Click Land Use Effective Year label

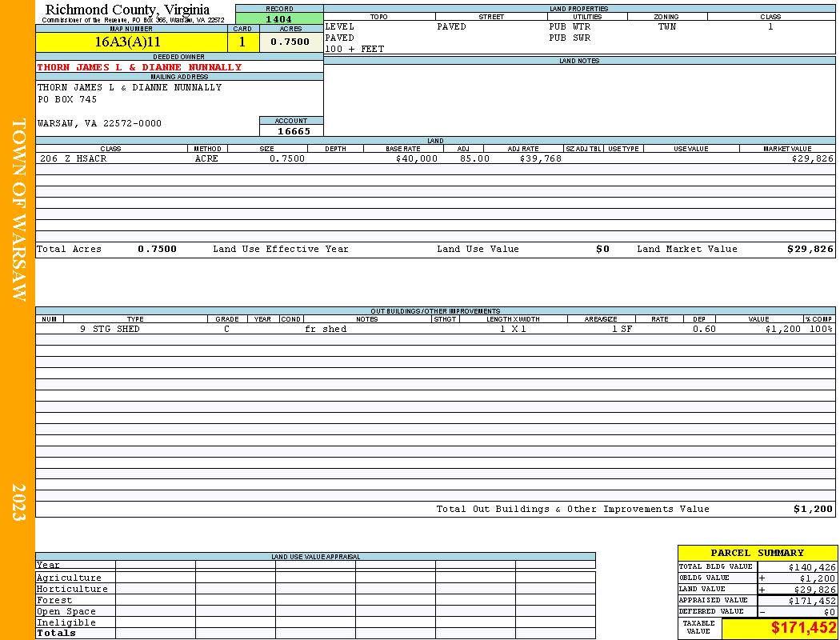281,249
